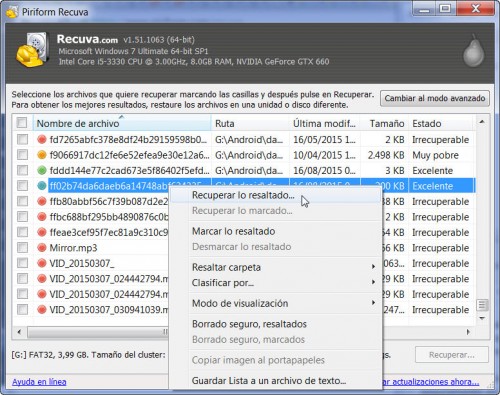
Task: Click the check for updates link (actualizaciones ahora)
Action: [431, 382]
